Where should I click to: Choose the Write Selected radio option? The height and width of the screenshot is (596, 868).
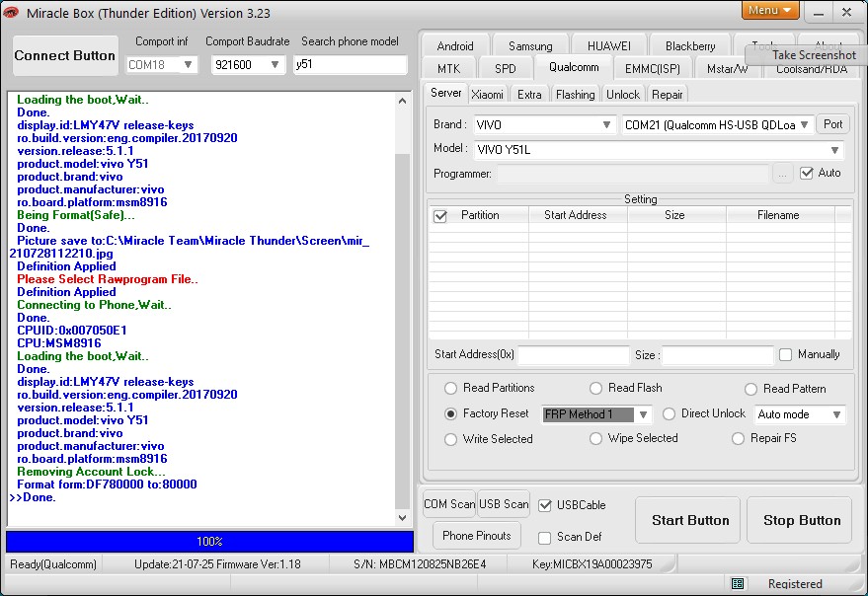point(450,439)
